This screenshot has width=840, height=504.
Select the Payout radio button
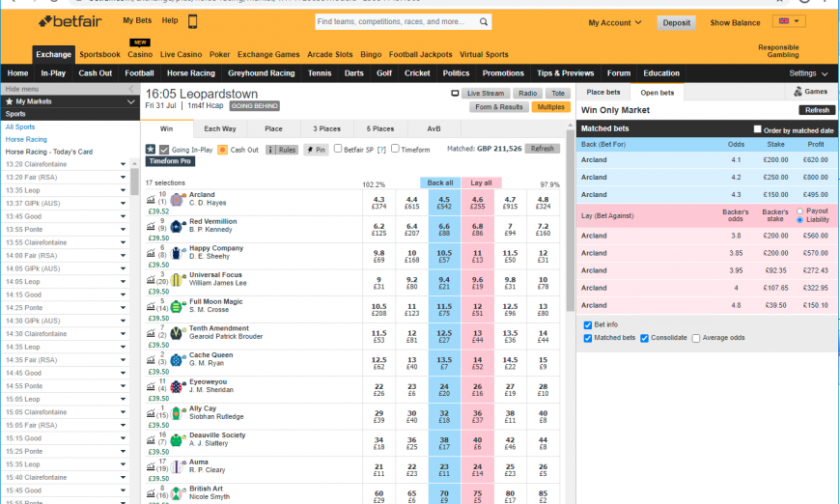tap(799, 211)
